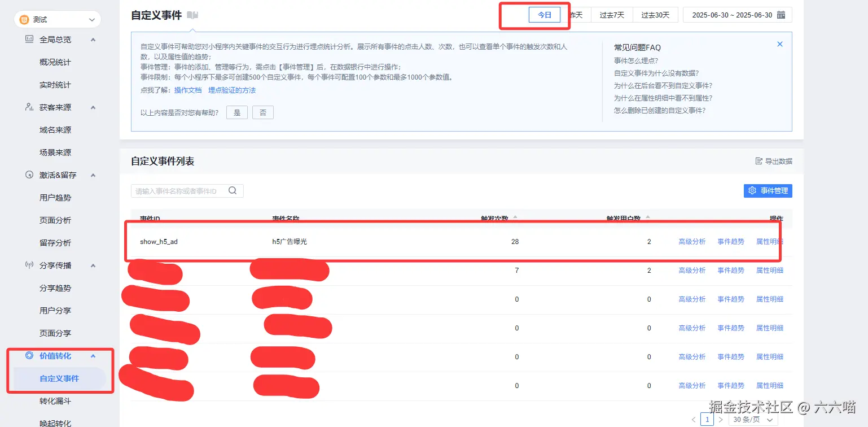Open FAQ 自定义事件为什么没有数据?
868x427 pixels.
pyautogui.click(x=656, y=73)
